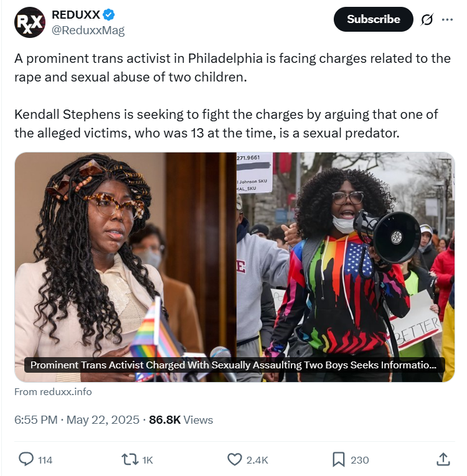Open the 'From reduxx.info' source link

tap(53, 392)
